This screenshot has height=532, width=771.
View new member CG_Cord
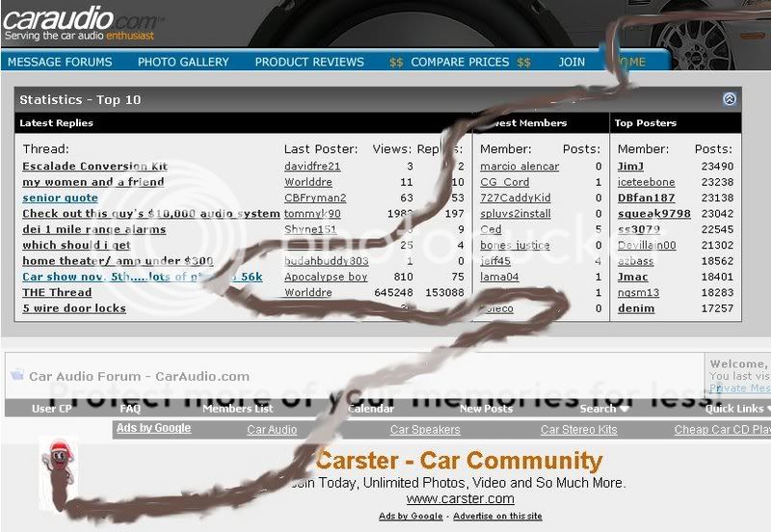504,182
